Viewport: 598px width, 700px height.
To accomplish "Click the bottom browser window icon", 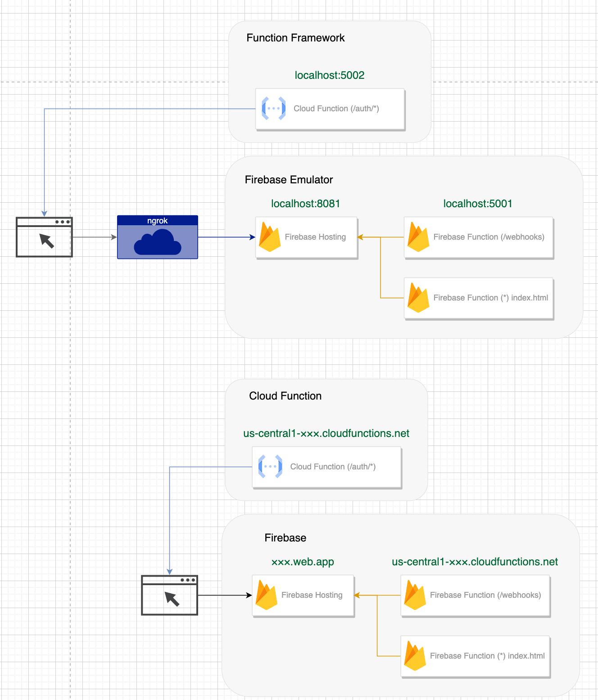I will [x=170, y=595].
